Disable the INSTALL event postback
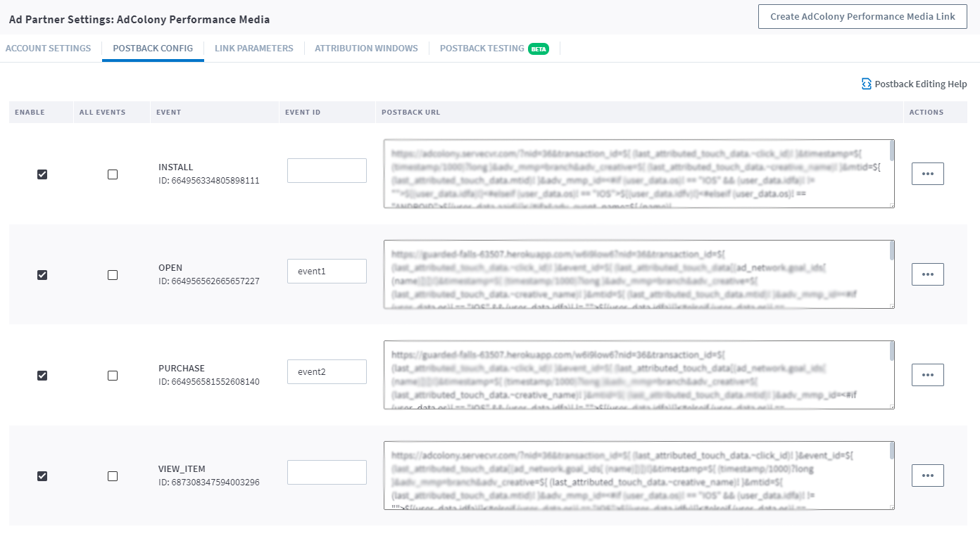Screen dimensions: 980x536 point(42,174)
